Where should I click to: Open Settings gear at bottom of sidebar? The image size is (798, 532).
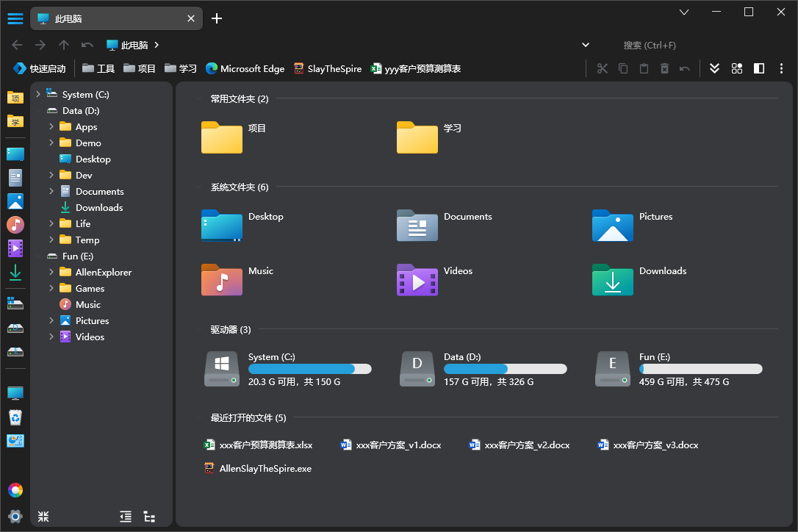[15, 517]
